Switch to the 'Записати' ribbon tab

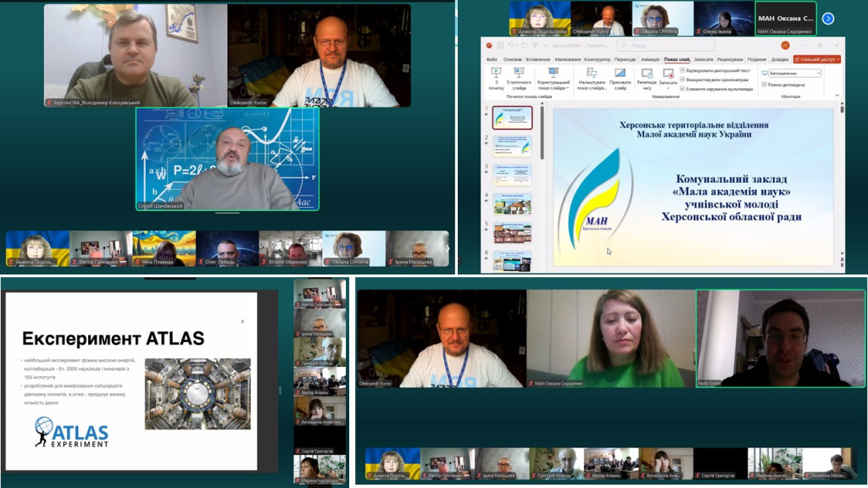point(704,59)
